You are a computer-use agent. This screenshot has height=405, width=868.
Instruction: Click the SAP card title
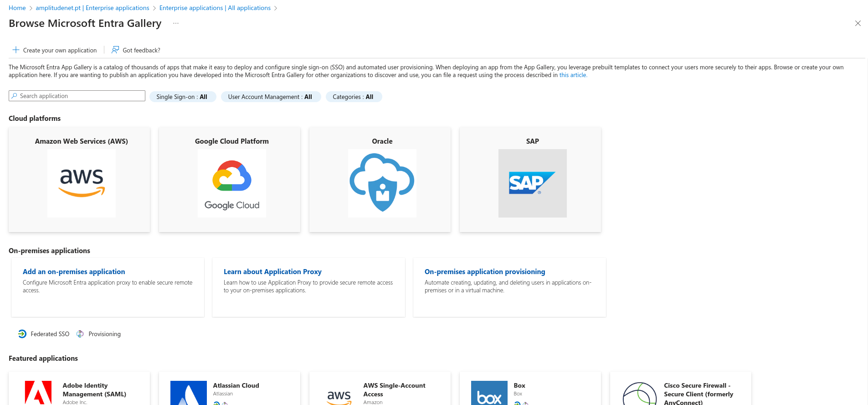point(533,141)
